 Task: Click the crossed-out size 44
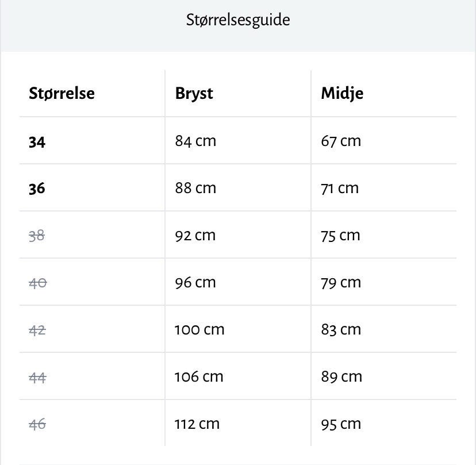[37, 377]
